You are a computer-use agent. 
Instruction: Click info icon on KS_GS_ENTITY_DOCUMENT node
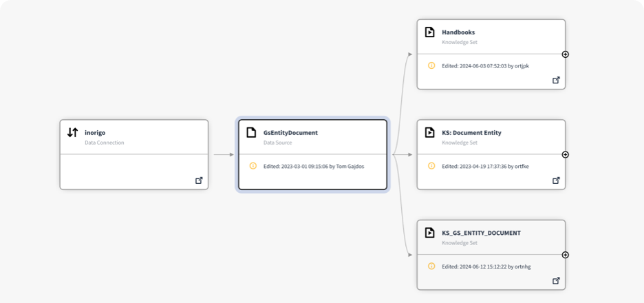click(x=431, y=266)
